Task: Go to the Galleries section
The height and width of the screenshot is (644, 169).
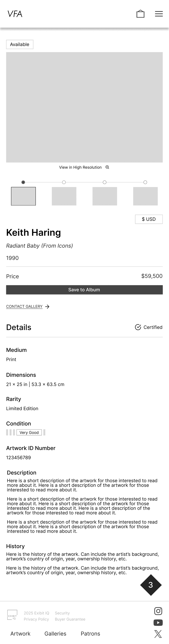Action: click(55, 634)
